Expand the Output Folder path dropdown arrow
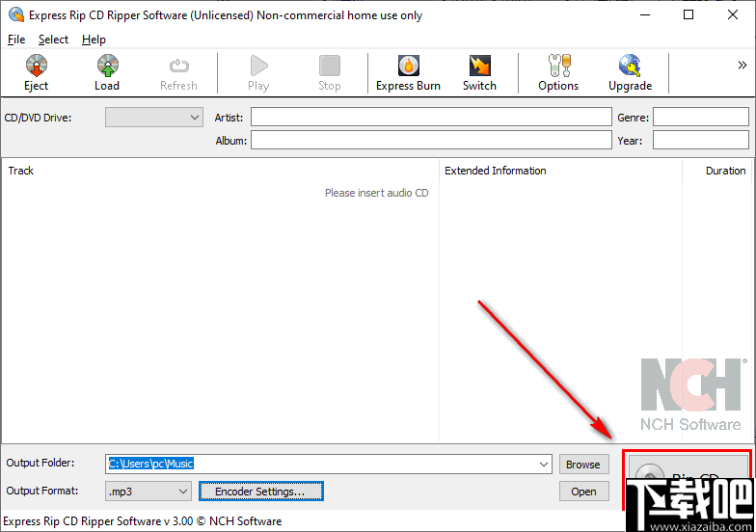Image resolution: width=756 pixels, height=532 pixels. point(544,465)
